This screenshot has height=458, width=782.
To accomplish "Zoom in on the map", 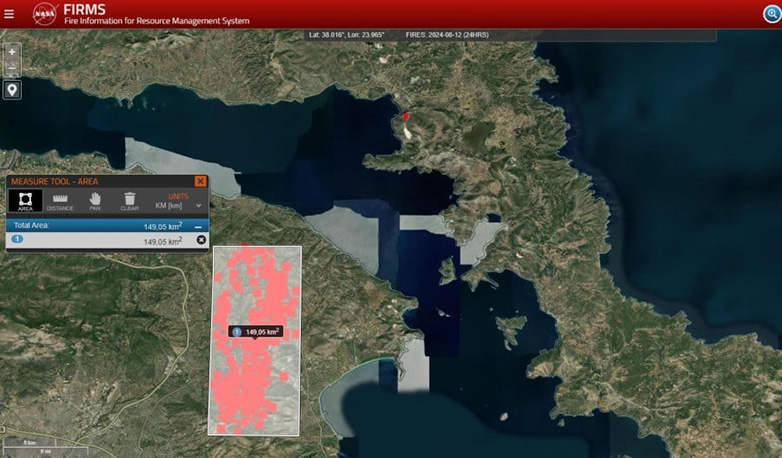I will click(12, 51).
